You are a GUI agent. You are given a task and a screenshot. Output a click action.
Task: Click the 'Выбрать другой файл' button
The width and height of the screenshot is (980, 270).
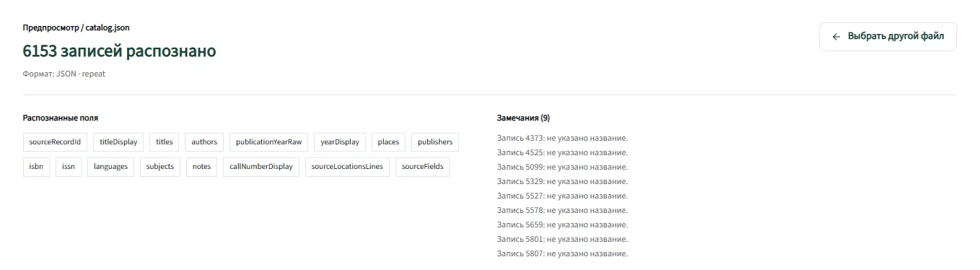point(888,37)
